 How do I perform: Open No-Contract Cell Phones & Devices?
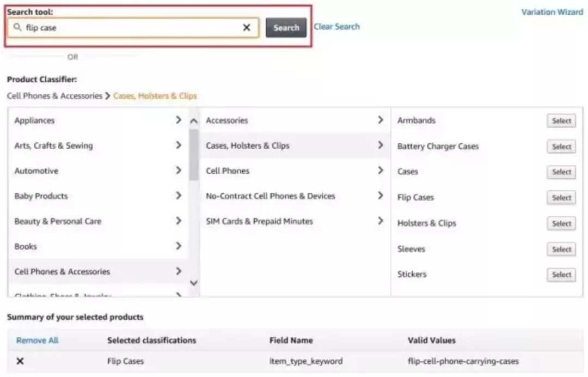point(270,196)
